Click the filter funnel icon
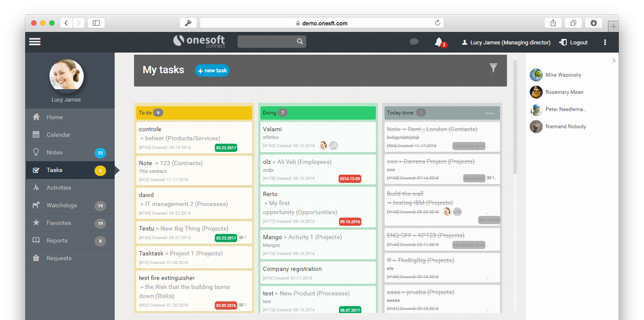Screen dimensions: 644x320 [493, 68]
